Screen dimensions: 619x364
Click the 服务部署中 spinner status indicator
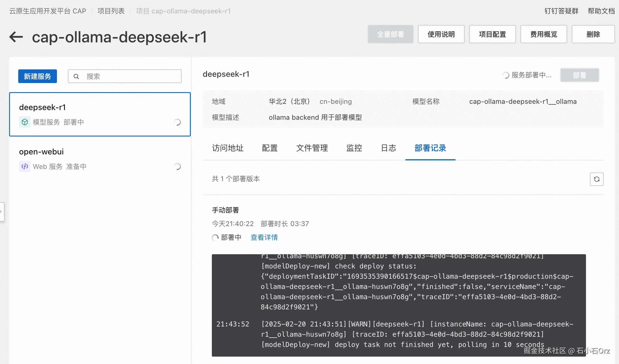coord(506,75)
